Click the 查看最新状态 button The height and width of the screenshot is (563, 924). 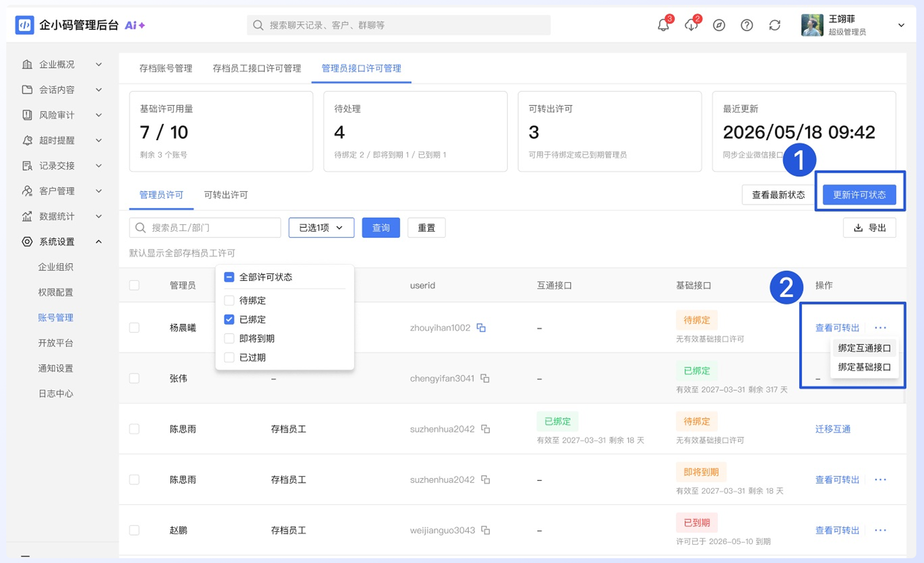(x=778, y=195)
